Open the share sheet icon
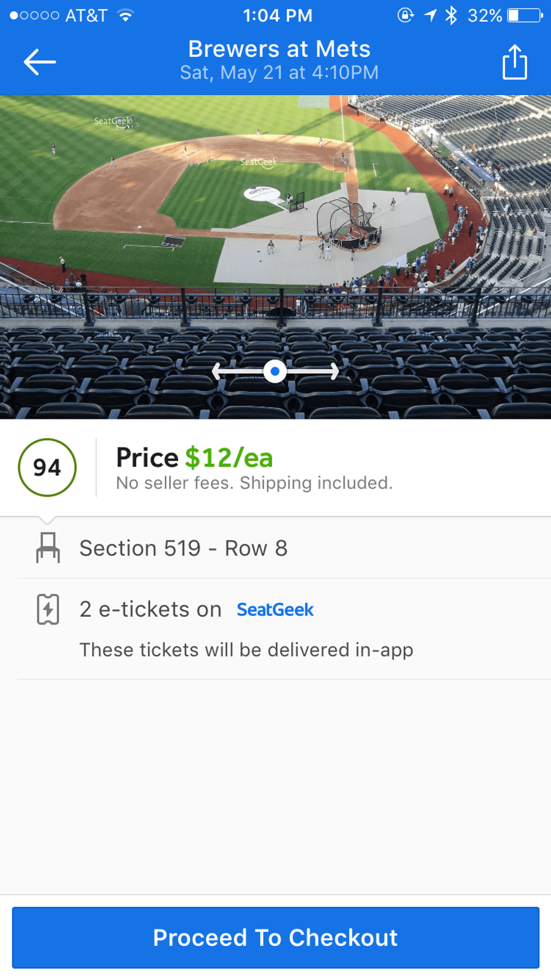551x980 pixels. 514,62
